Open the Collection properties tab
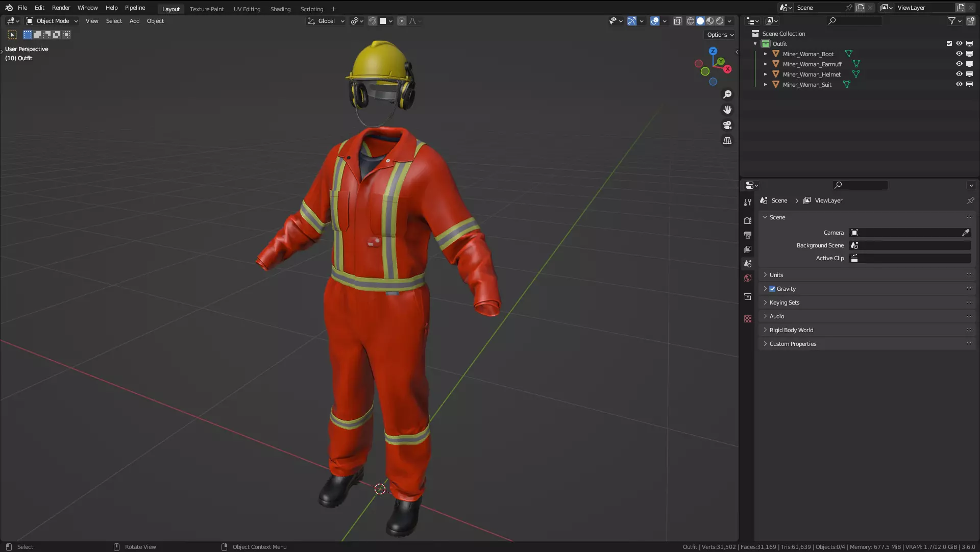The width and height of the screenshot is (980, 552). tap(748, 296)
